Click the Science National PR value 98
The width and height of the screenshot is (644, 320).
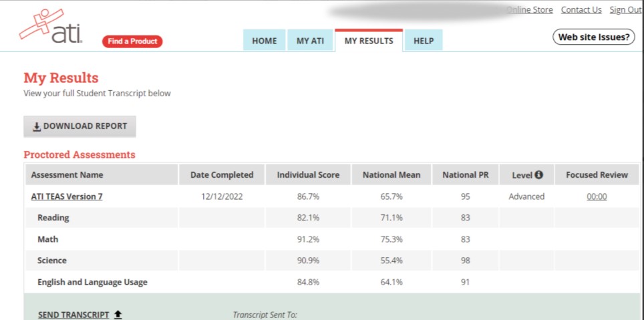pos(465,261)
